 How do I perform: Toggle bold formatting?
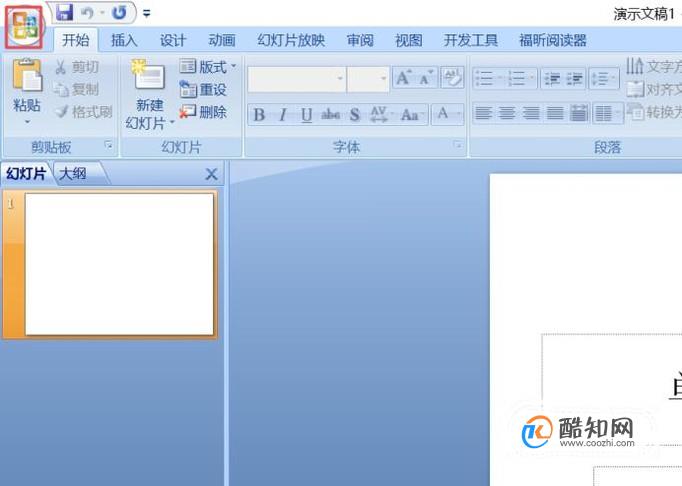[259, 114]
